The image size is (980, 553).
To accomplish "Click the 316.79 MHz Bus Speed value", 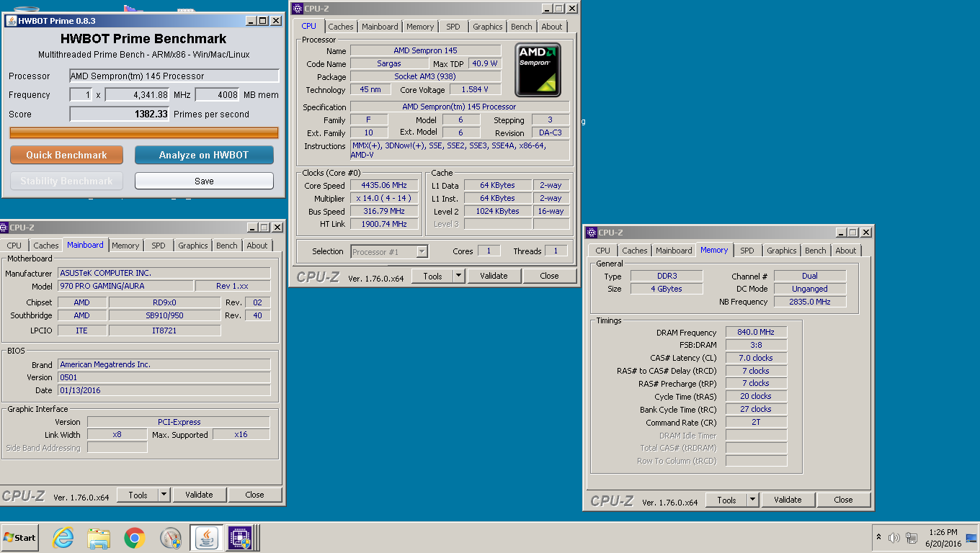I will (384, 211).
